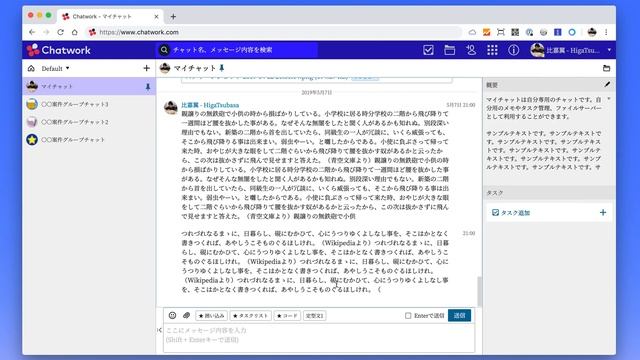Insert the ★囲い込み tag button
This screenshot has height=360, width=640.
click(x=211, y=316)
